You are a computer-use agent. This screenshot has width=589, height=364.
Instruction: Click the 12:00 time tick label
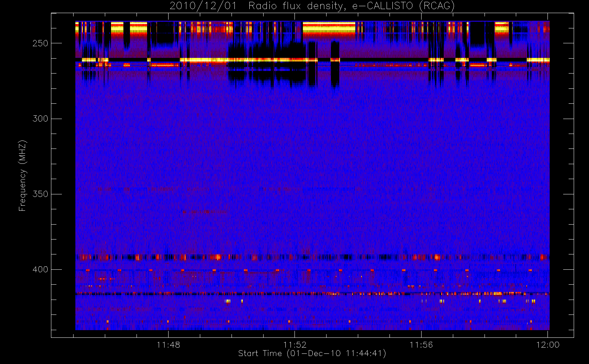pos(548,345)
